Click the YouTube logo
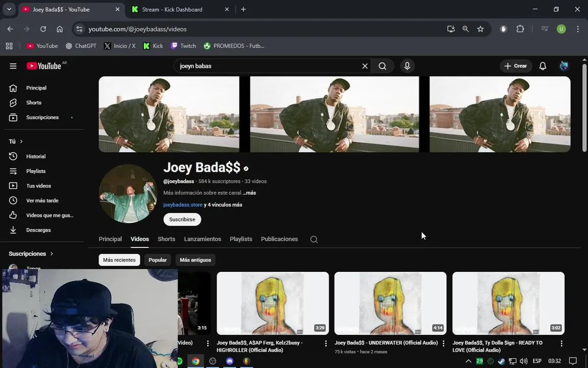The image size is (588, 368). 44,66
